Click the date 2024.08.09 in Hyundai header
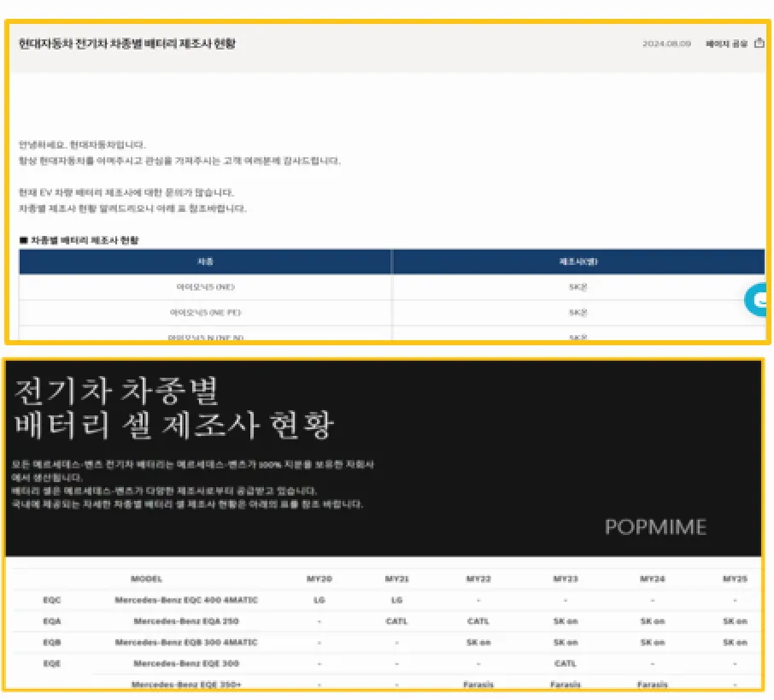 pyautogui.click(x=666, y=44)
